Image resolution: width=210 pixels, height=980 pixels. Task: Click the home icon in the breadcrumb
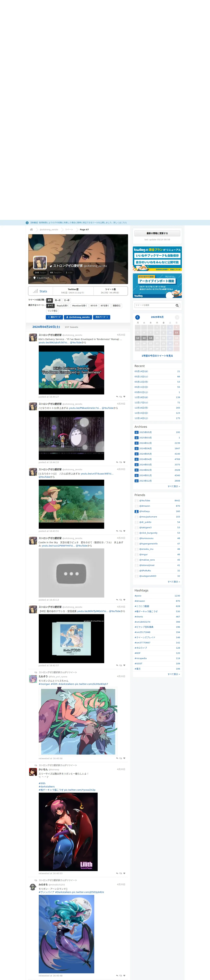point(31,229)
